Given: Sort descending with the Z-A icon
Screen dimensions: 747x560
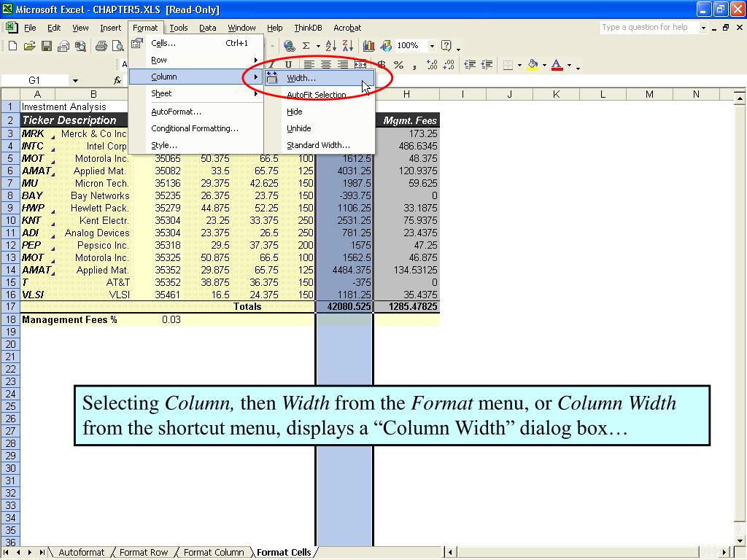Looking at the screenshot, I should [348, 46].
